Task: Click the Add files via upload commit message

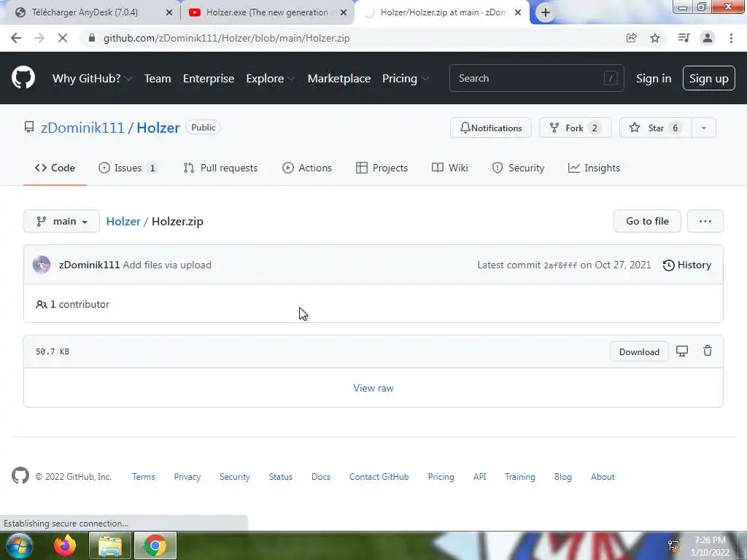Action: click(x=167, y=265)
